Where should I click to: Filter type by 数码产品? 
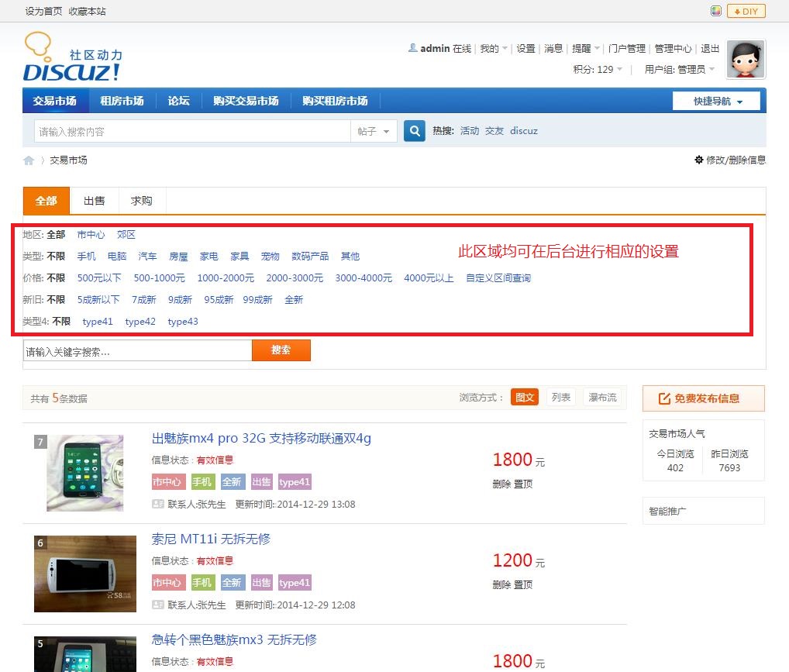310,257
